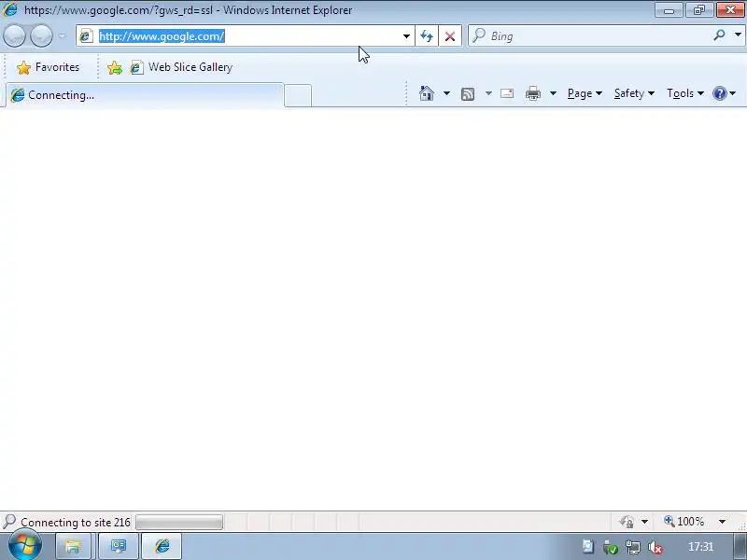
Task: Open the Safety menu
Action: coord(634,93)
